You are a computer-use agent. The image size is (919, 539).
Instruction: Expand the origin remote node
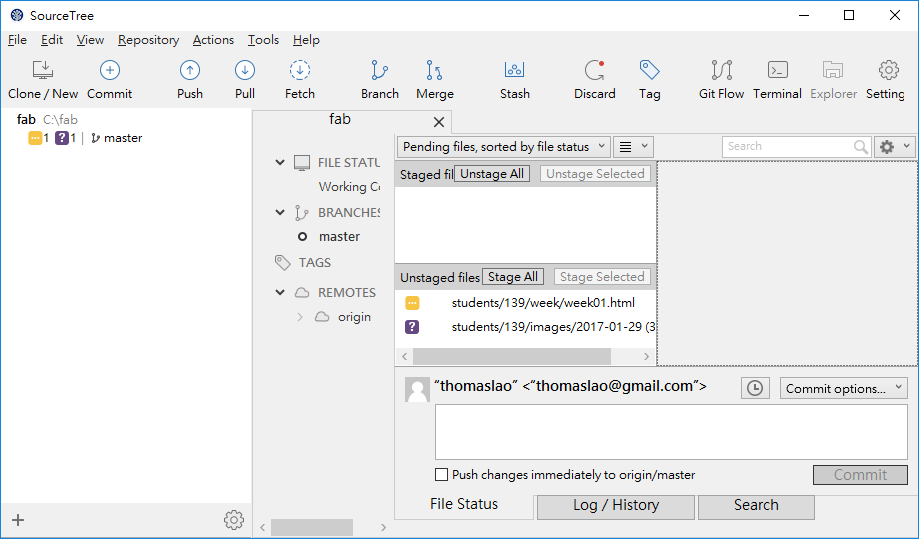click(300, 317)
